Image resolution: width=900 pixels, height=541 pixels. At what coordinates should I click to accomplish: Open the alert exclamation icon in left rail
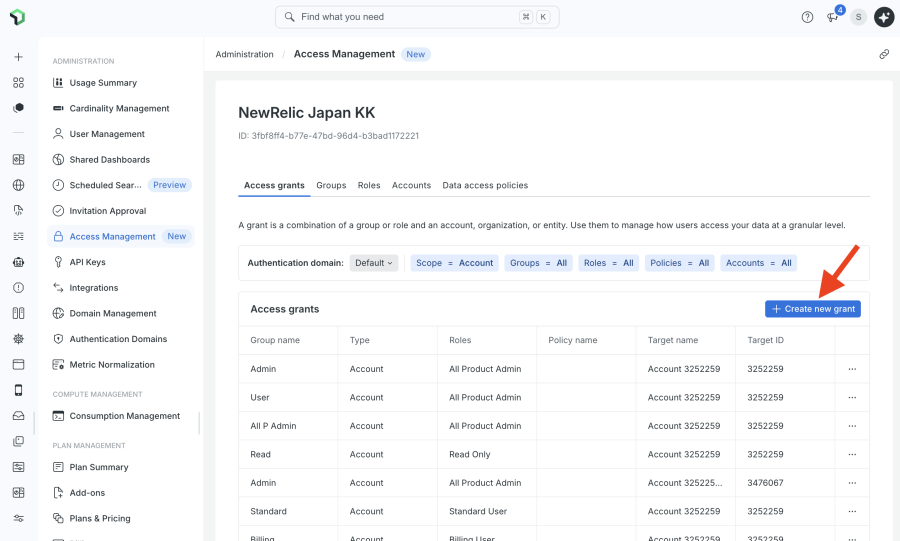tap(18, 287)
